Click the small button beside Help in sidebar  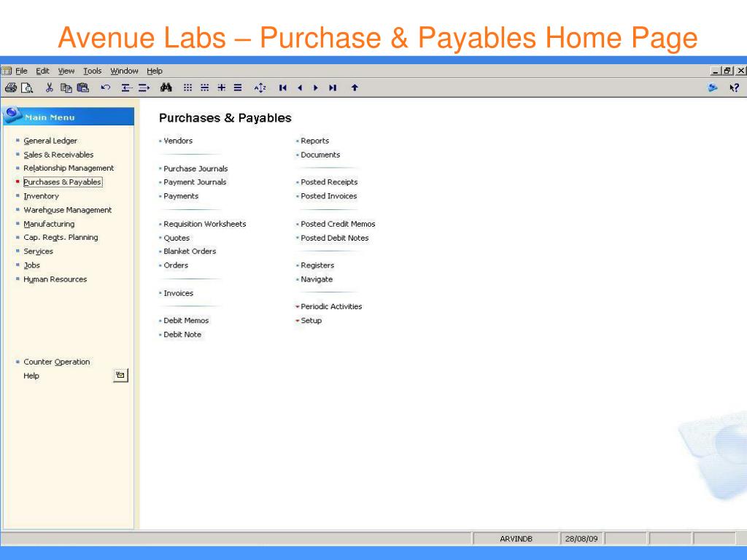120,376
